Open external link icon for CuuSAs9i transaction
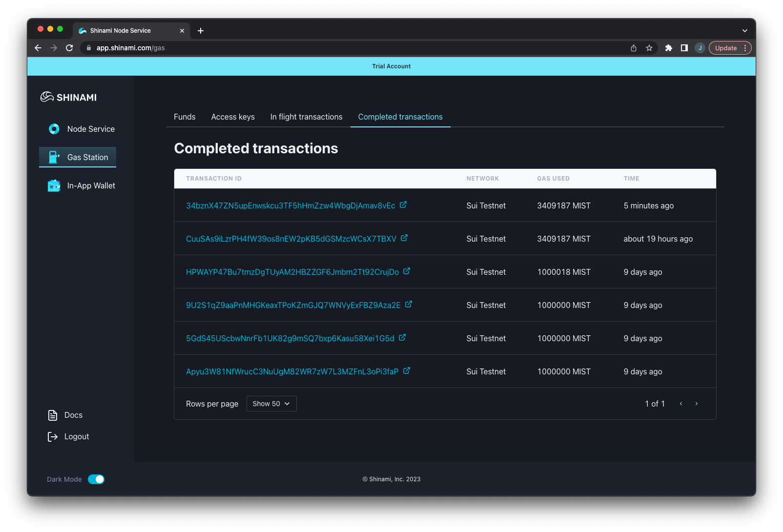Image resolution: width=783 pixels, height=532 pixels. (404, 238)
